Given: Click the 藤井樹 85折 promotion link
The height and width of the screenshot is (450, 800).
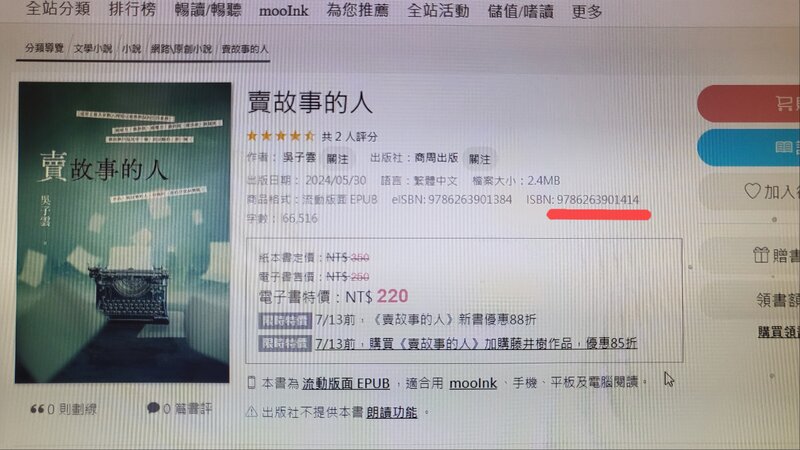Looking at the screenshot, I should [476, 343].
